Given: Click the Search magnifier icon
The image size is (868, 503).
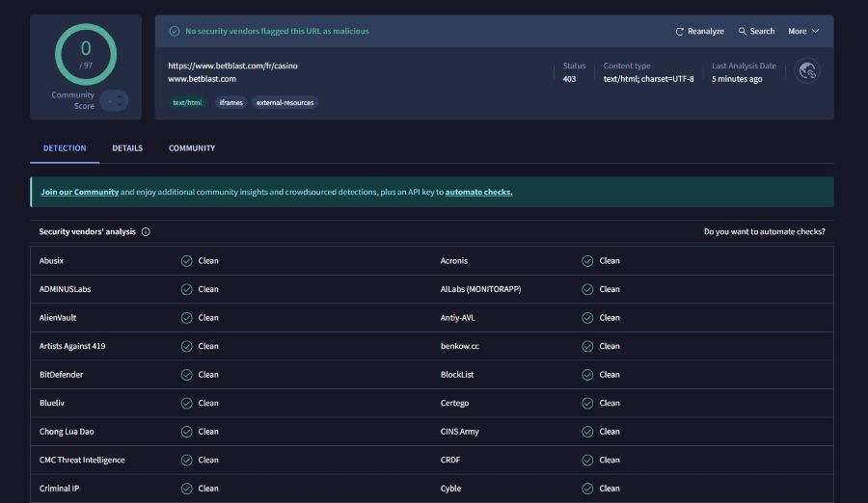Looking at the screenshot, I should coord(743,31).
